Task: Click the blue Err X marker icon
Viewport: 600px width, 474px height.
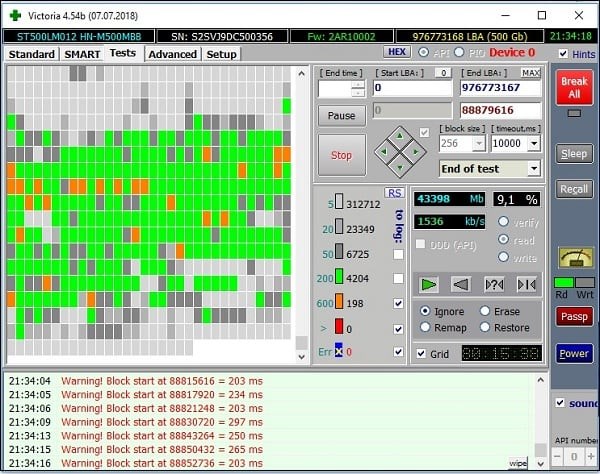Action: pos(339,350)
